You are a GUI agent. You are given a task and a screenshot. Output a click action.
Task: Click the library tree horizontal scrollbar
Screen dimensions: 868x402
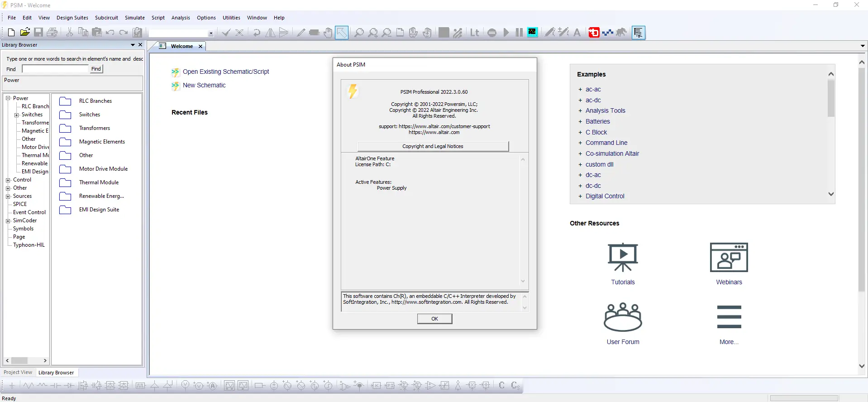coord(26,360)
